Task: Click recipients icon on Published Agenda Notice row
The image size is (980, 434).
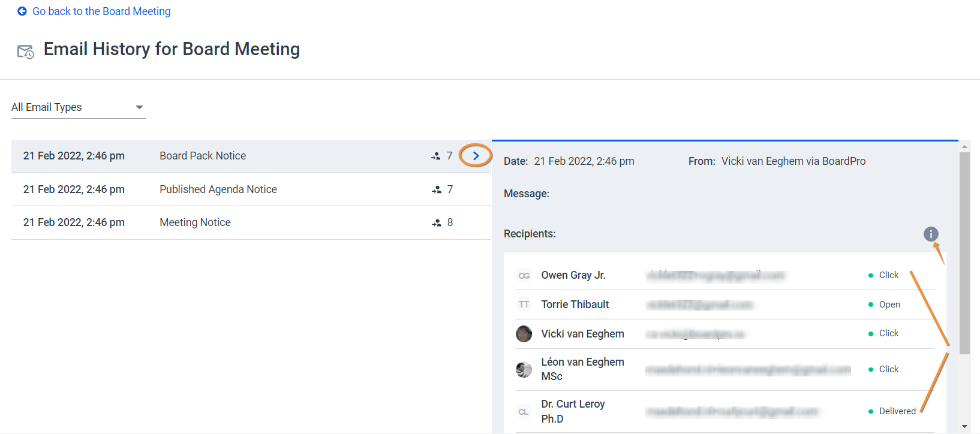Action: (x=436, y=190)
